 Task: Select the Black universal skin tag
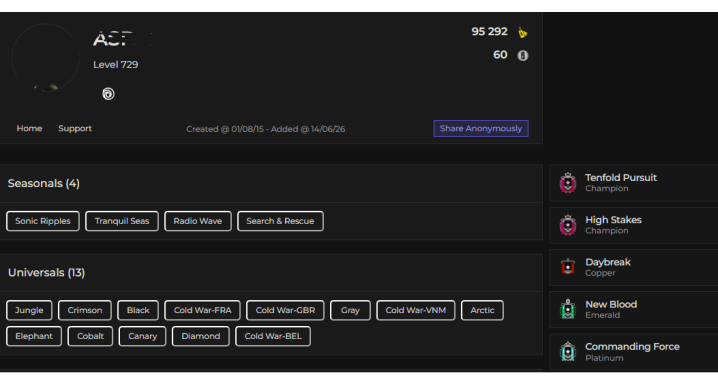[x=138, y=310]
